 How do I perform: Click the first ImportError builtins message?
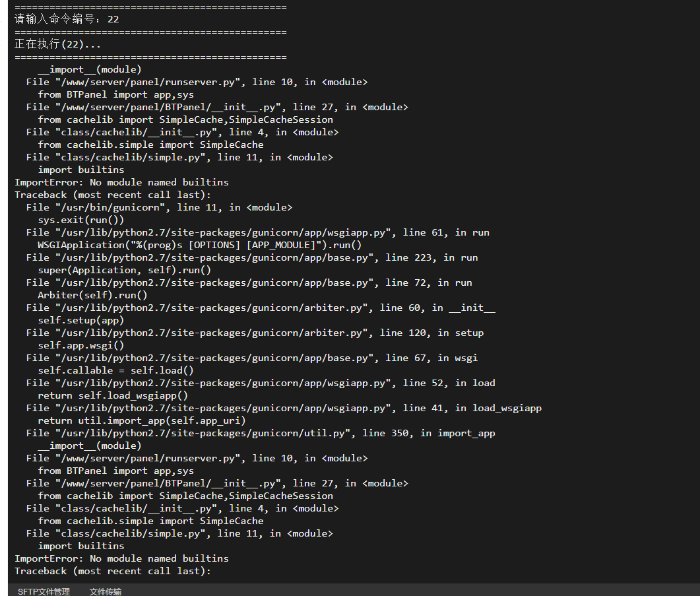121,182
